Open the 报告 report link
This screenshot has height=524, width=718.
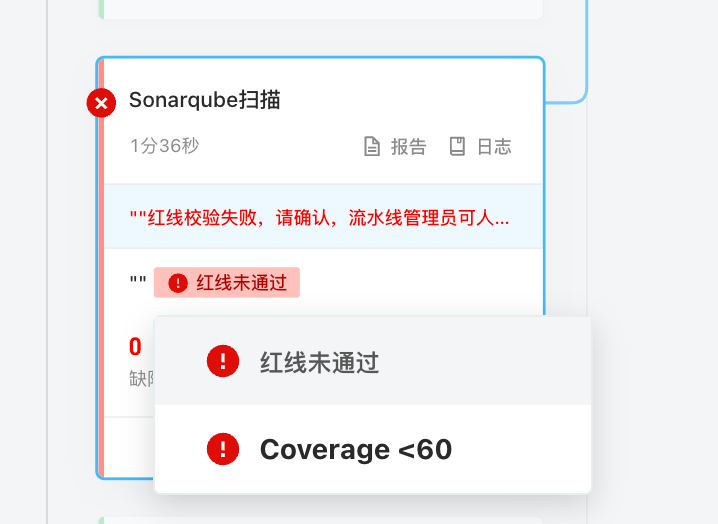tap(395, 147)
